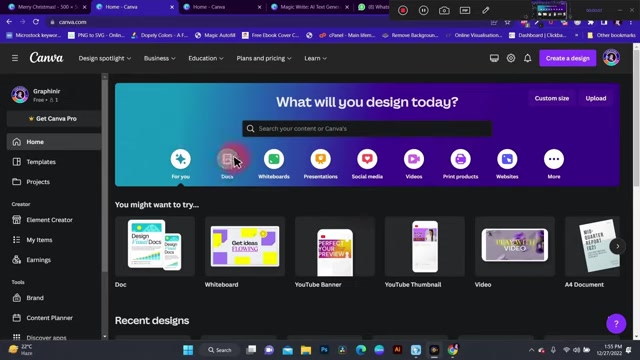Open the notifications bell icon
Image resolution: width=640 pixels, height=360 pixels.
point(527,58)
